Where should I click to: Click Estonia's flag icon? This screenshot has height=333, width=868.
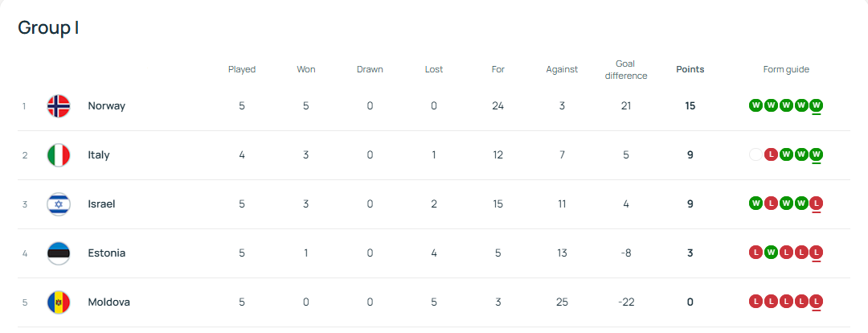tap(59, 253)
